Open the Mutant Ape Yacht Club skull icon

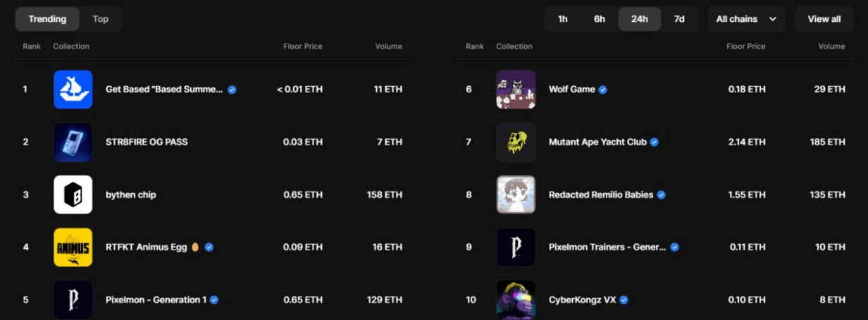tap(516, 142)
